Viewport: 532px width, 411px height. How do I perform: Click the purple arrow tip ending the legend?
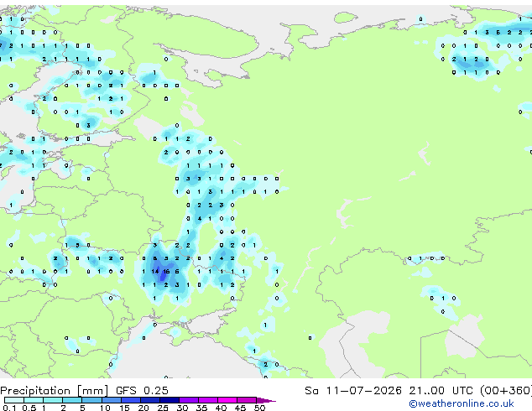[266, 400]
